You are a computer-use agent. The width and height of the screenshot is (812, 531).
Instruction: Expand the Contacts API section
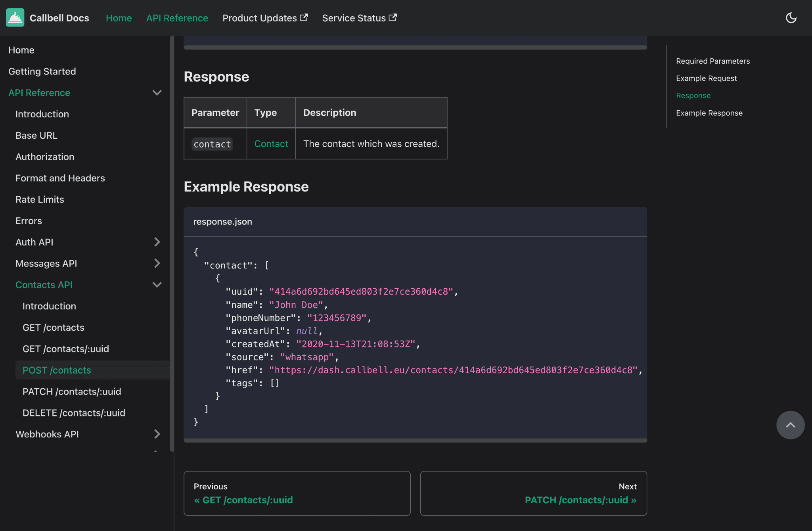coord(156,284)
